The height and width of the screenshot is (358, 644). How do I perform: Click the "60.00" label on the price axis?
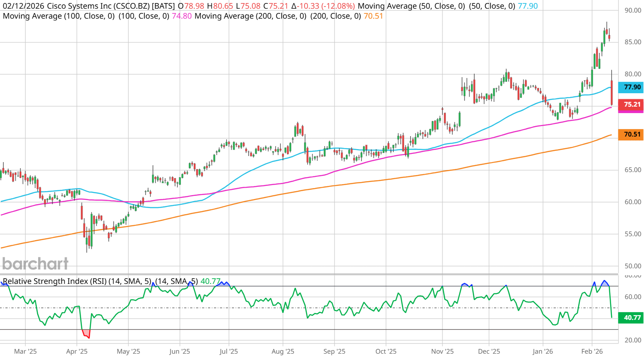click(633, 202)
